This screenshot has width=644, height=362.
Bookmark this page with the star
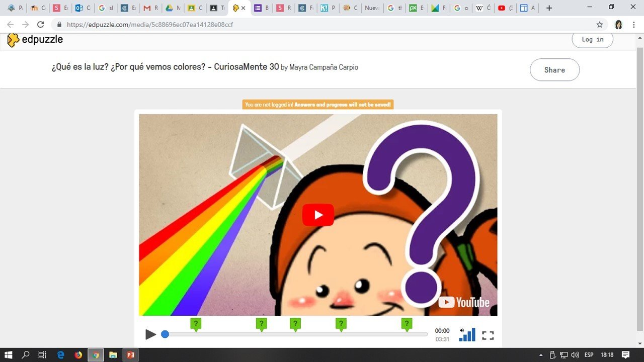tap(599, 25)
